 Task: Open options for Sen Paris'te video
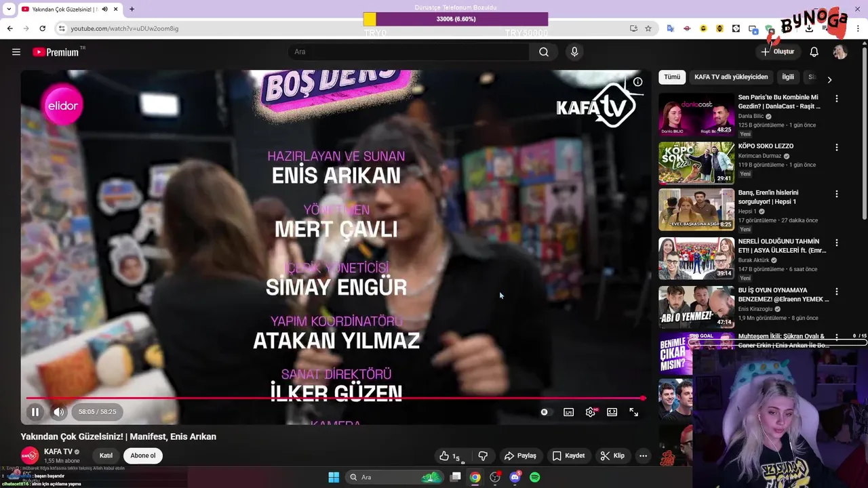pos(837,98)
